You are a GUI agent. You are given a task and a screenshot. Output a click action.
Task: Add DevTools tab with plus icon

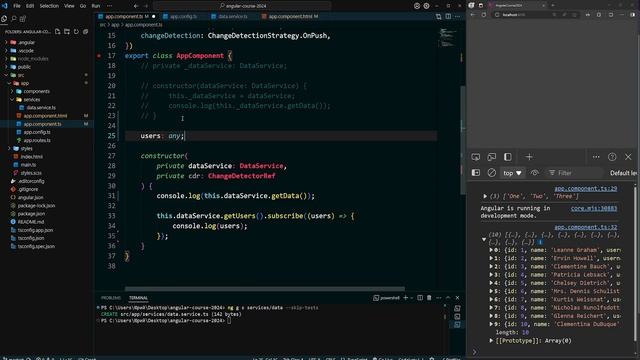point(529,157)
